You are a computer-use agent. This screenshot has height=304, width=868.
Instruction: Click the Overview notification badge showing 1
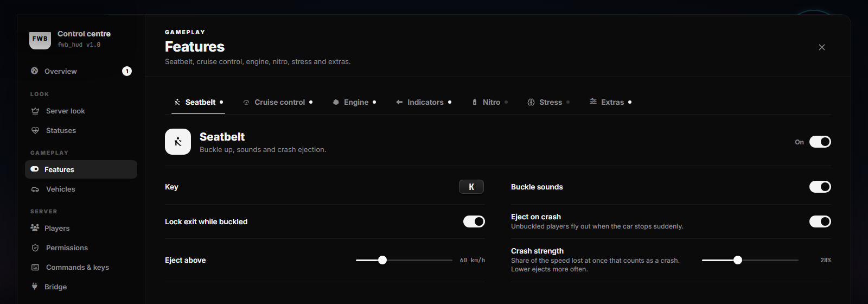pos(127,71)
